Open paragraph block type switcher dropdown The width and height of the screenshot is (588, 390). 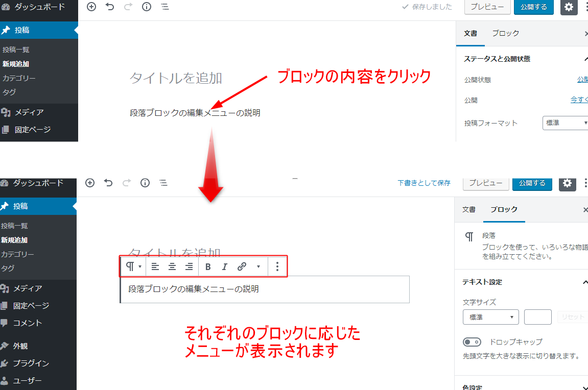[x=133, y=266]
